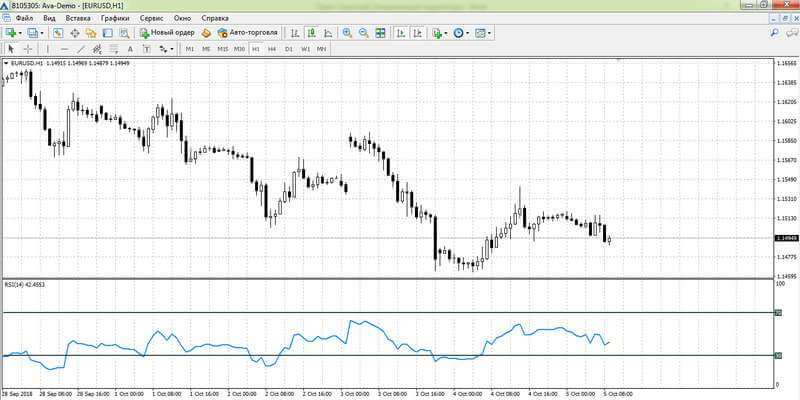Select the Equidistant Channel tool
This screenshot has width=800, height=400.
pyautogui.click(x=97, y=49)
